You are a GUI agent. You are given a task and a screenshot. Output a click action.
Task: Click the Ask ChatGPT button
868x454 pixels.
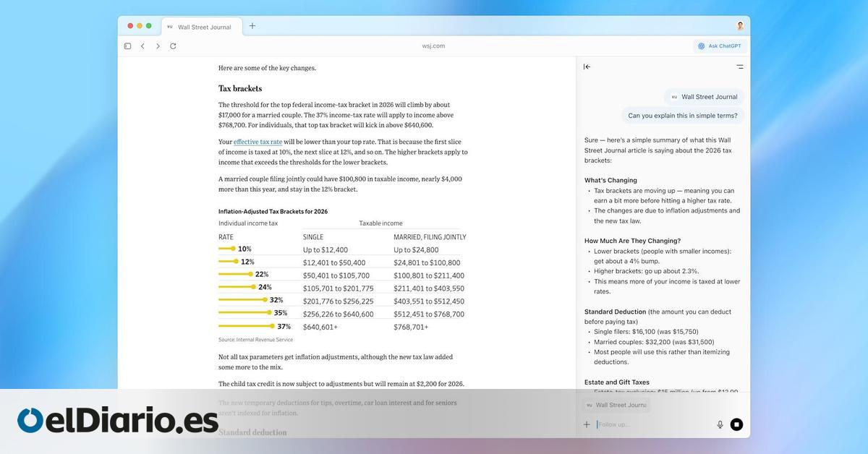point(720,46)
